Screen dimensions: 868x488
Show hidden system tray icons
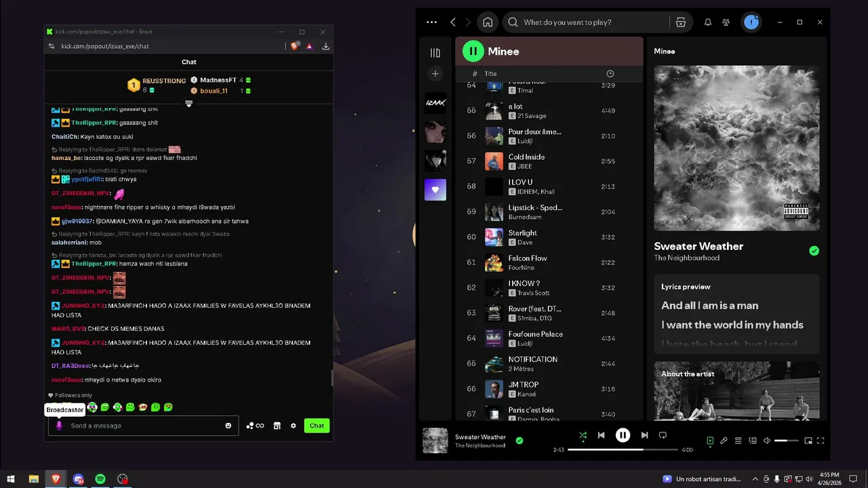[755, 479]
